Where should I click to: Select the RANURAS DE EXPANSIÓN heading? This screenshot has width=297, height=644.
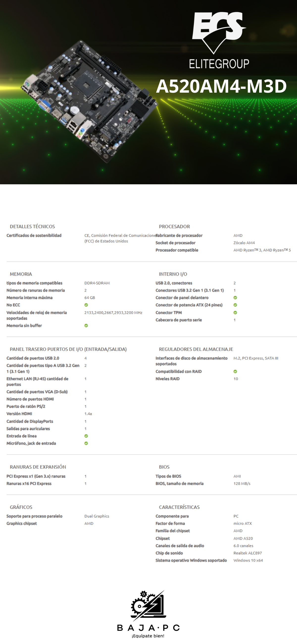pyautogui.click(x=38, y=467)
